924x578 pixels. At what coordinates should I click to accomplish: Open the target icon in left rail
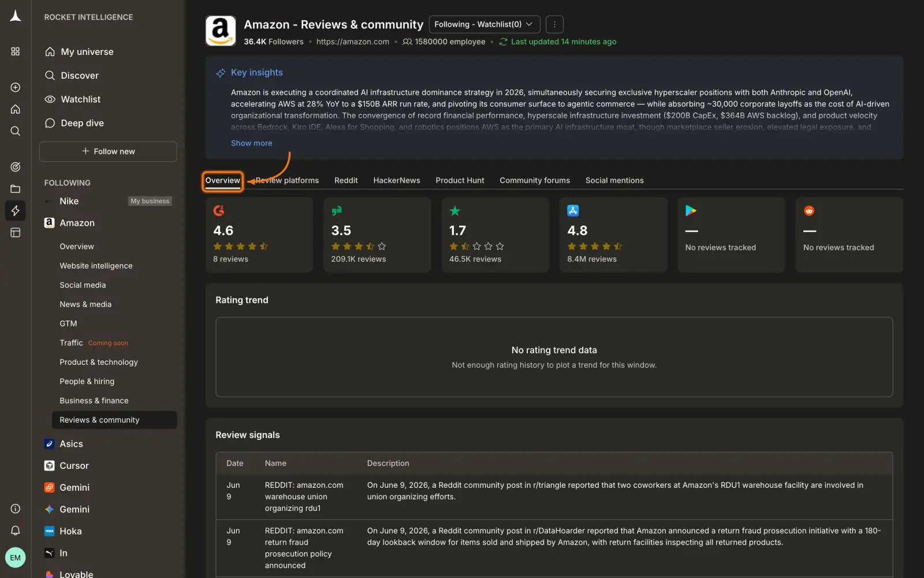click(x=16, y=167)
